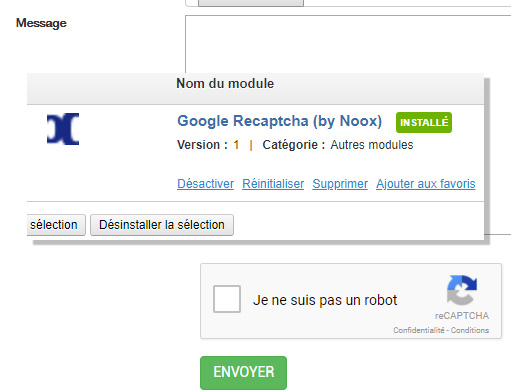Click the Autres modules category text
Viewport: 511px width, 392px height.
coord(372,145)
